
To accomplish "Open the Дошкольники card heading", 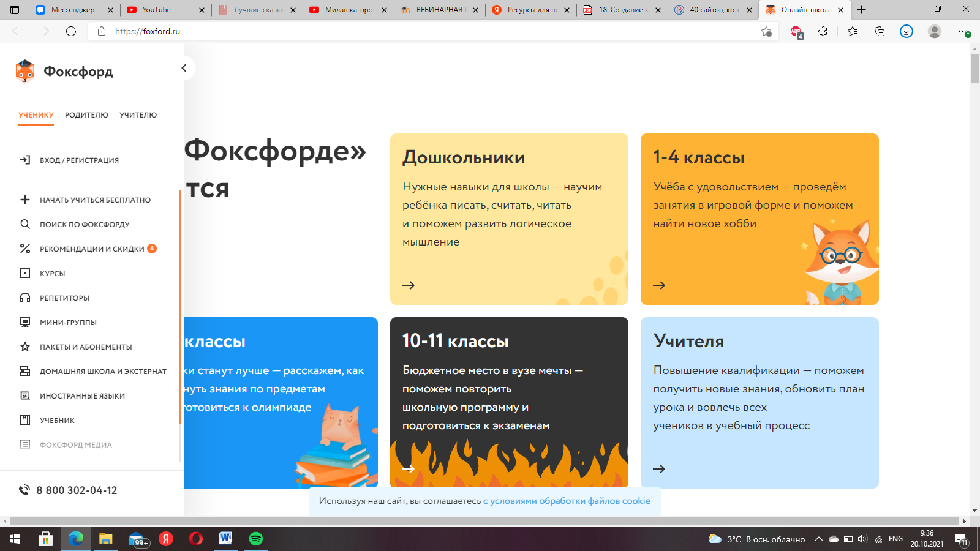I will [x=464, y=158].
